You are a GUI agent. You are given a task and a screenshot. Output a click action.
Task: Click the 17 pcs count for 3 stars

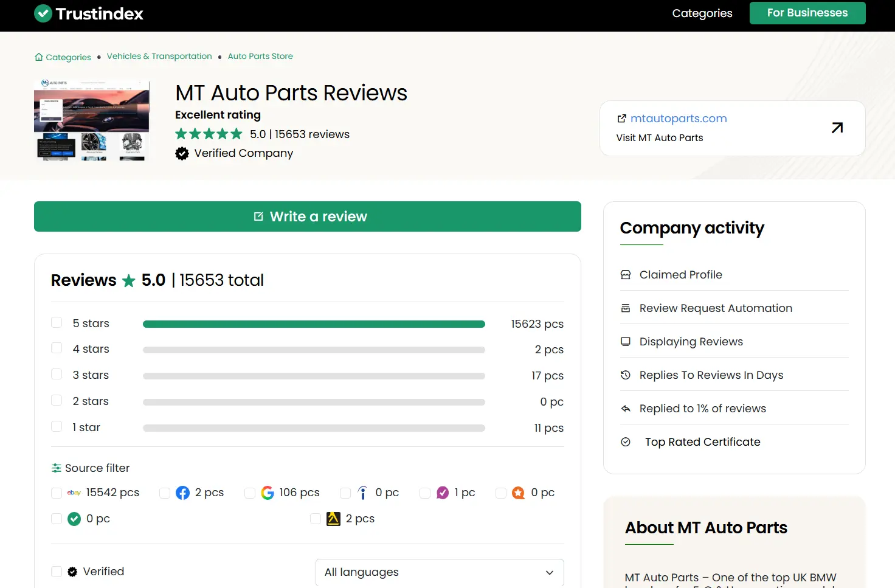[x=547, y=376]
